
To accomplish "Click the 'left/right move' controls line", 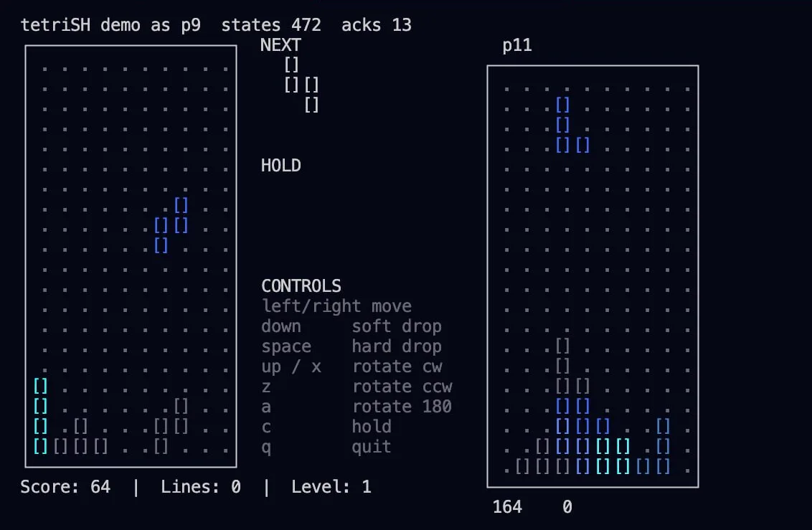I will pyautogui.click(x=336, y=306).
